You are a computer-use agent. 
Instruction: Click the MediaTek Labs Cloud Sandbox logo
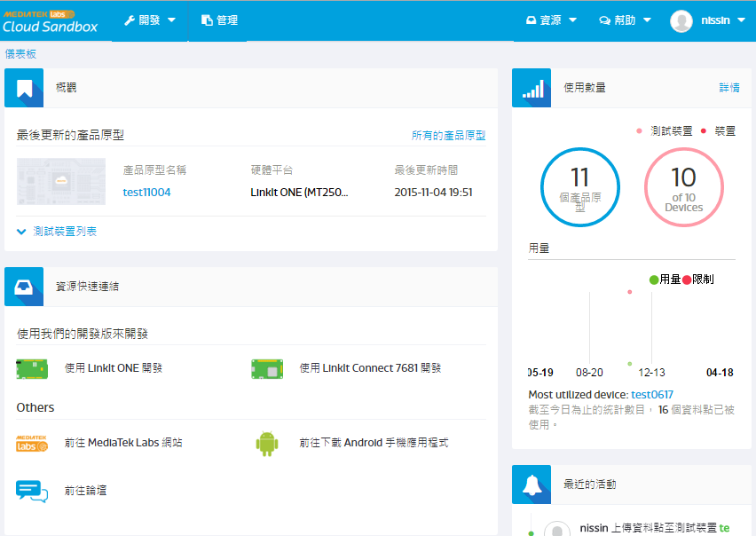50,20
